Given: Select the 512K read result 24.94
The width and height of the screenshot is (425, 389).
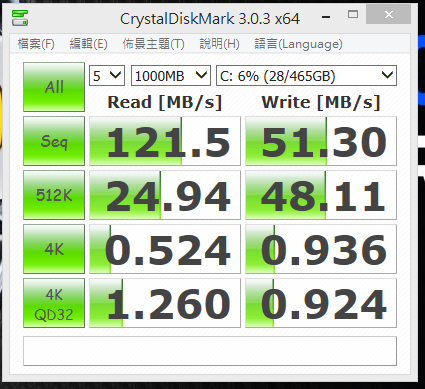Looking at the screenshot, I should point(165,195).
